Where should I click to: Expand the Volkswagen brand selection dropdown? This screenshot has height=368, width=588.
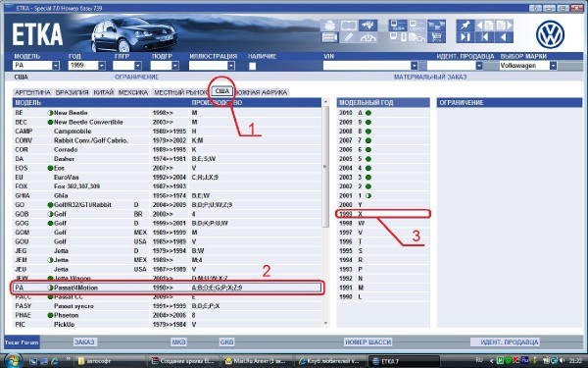(x=553, y=66)
